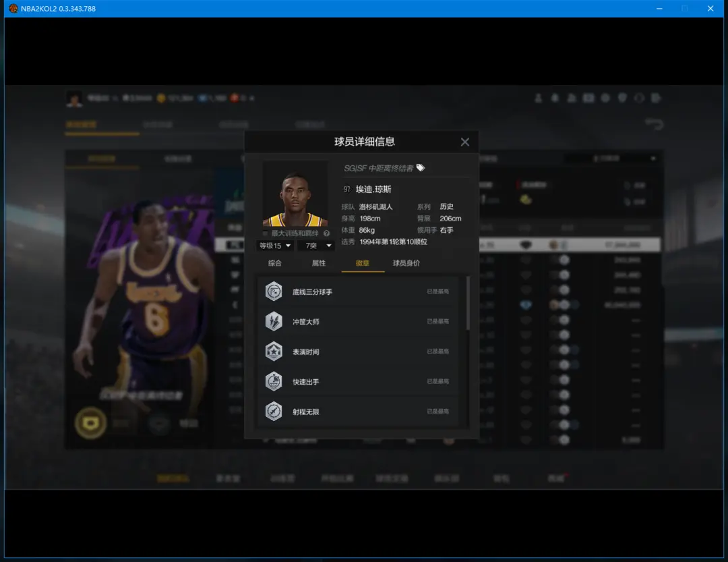The width and height of the screenshot is (728, 562).
Task: Click the 快速出手 badge icon
Action: point(274,381)
